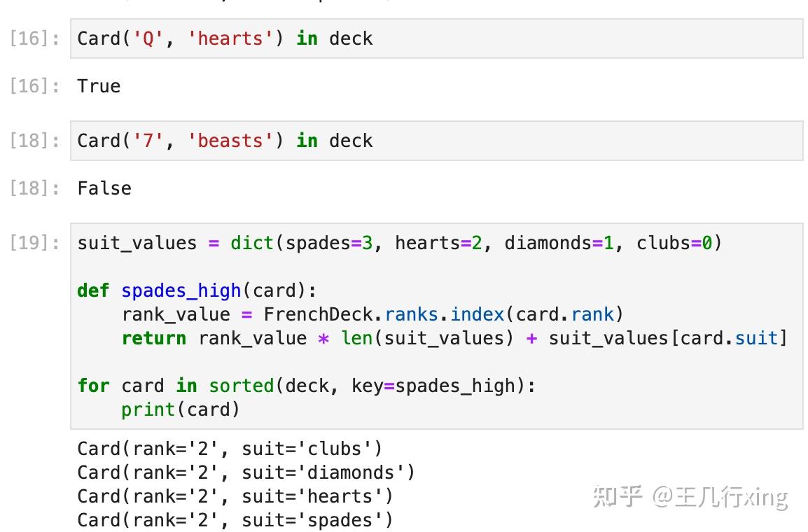Select the [18] input prompt label
The height and width of the screenshot is (532, 808).
(34, 141)
